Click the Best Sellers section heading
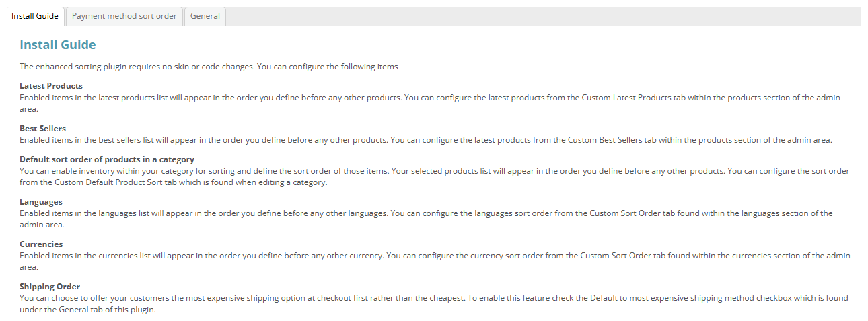 pos(42,129)
